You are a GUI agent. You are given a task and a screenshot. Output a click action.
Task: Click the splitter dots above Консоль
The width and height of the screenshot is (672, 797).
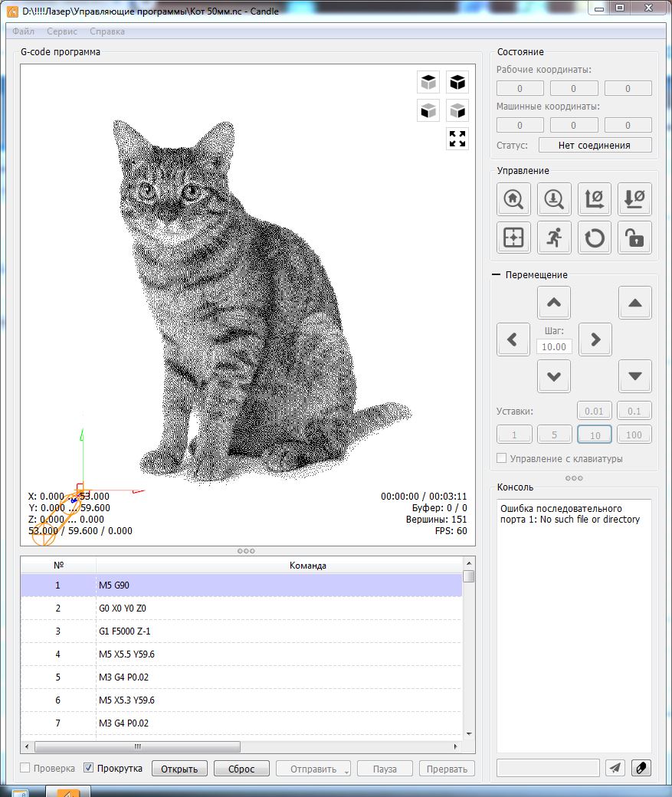[x=574, y=478]
